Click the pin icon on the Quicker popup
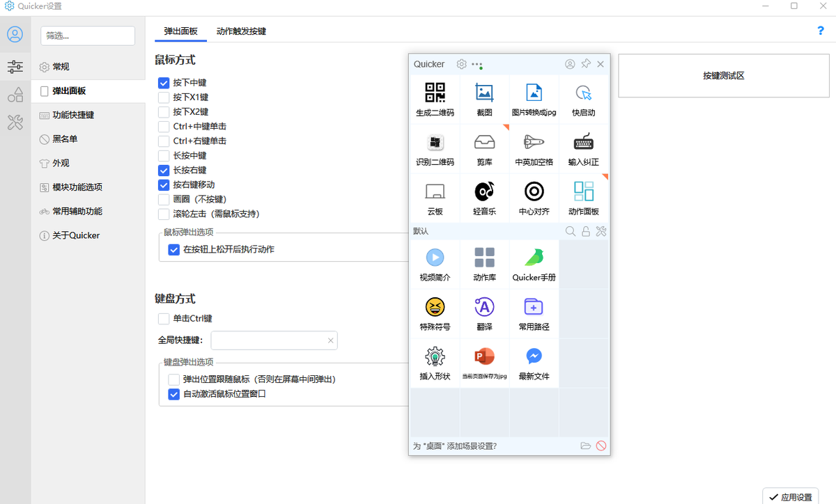The image size is (836, 504). pyautogui.click(x=586, y=64)
